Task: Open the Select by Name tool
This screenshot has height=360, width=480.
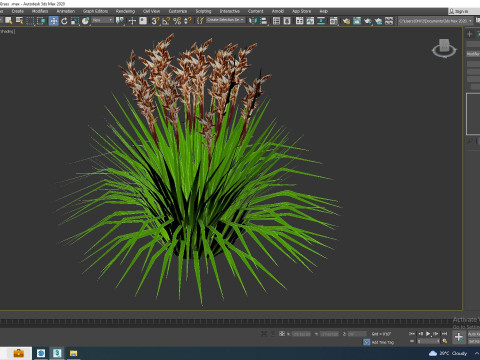Action: coord(19,21)
